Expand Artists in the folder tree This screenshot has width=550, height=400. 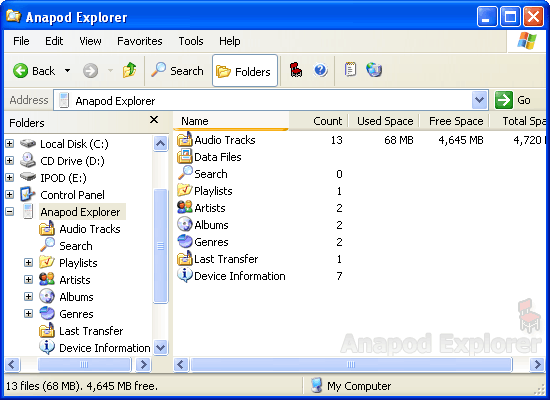pyautogui.click(x=28, y=280)
